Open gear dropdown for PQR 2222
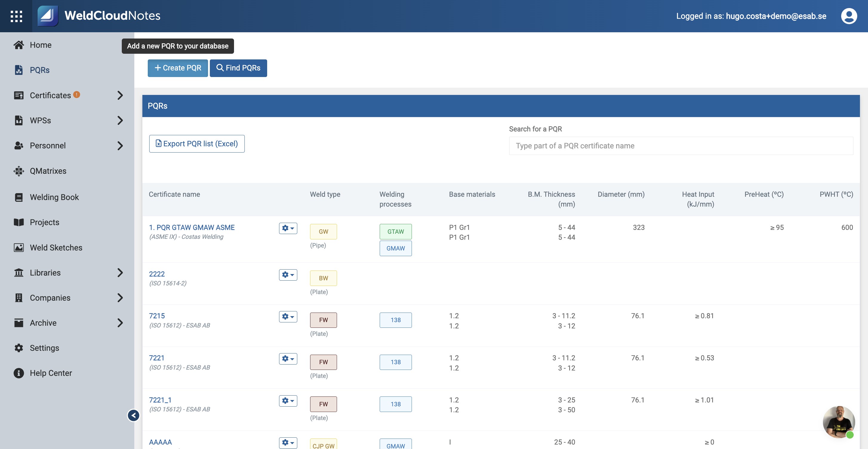The height and width of the screenshot is (449, 868). coord(288,275)
